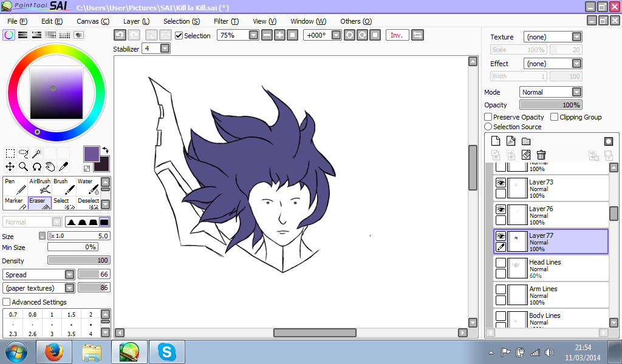Enable Advanced Settings checkbox
This screenshot has width=622, height=364.
click(6, 302)
